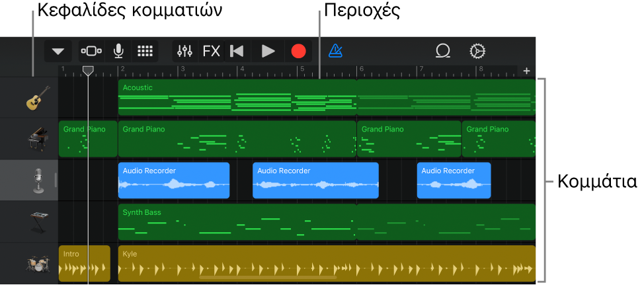The image size is (644, 285).
Task: Select the Grand Piano region at bar 6
Action: coord(409,140)
